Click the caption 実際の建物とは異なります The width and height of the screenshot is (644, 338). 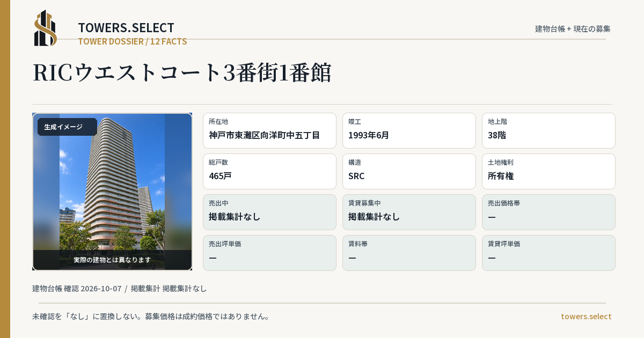112,260
